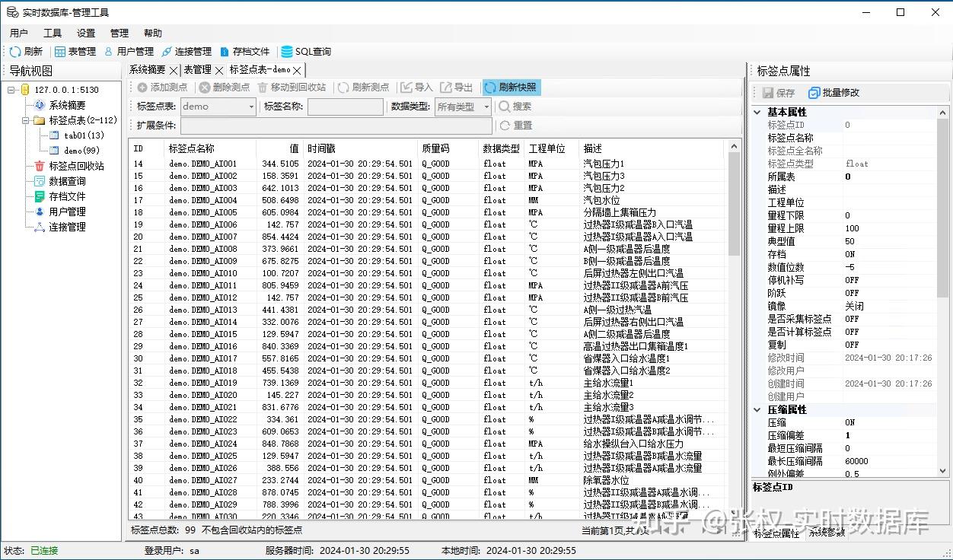Sort by the 质量码 column header
The width and height of the screenshot is (953, 560).
pos(448,148)
